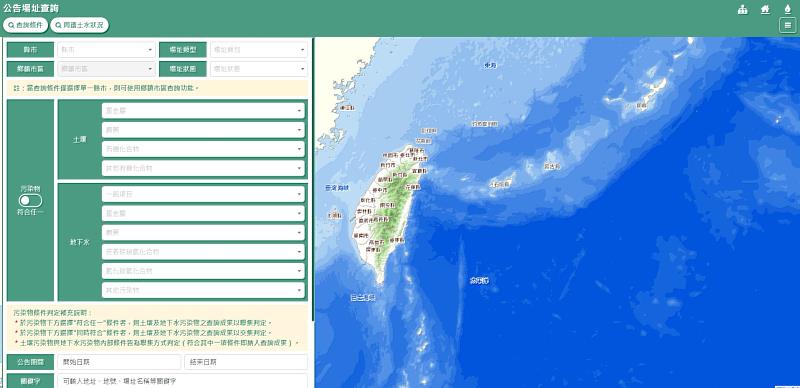The image size is (800, 388).
Task: Click the 關鍵字 green label
Action: [30, 381]
